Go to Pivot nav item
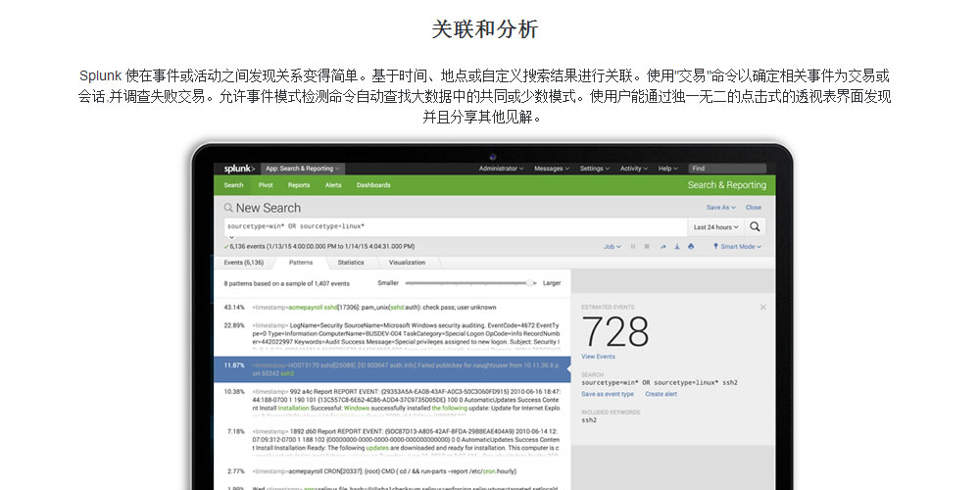 click(266, 185)
